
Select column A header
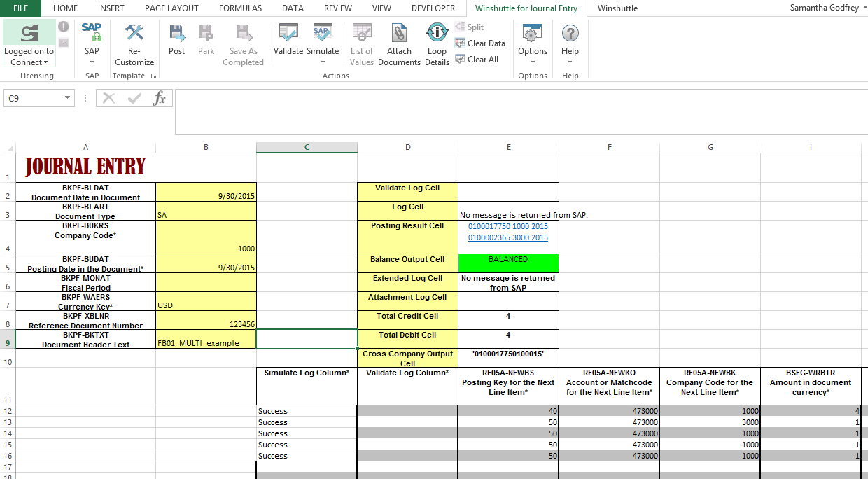pyautogui.click(x=85, y=147)
